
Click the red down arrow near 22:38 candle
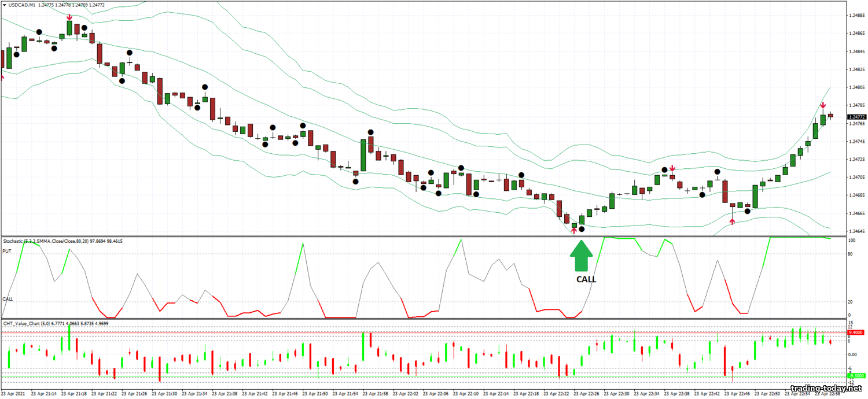point(672,169)
